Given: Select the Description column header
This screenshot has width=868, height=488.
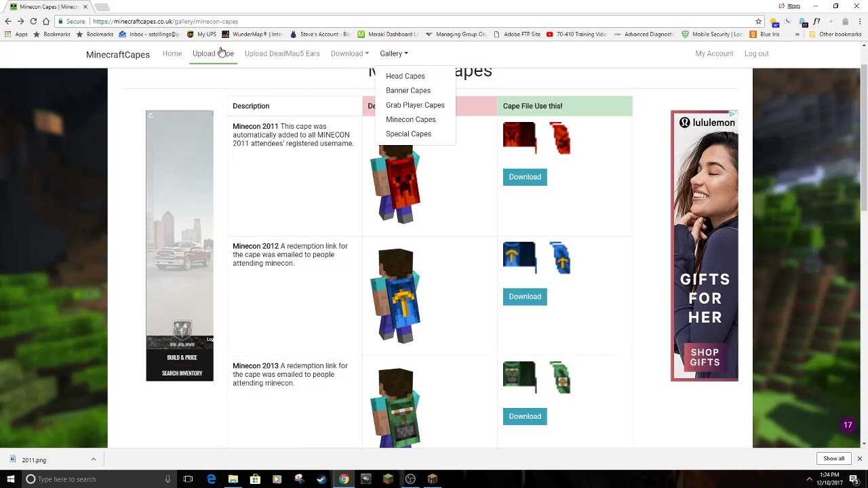Looking at the screenshot, I should (251, 106).
